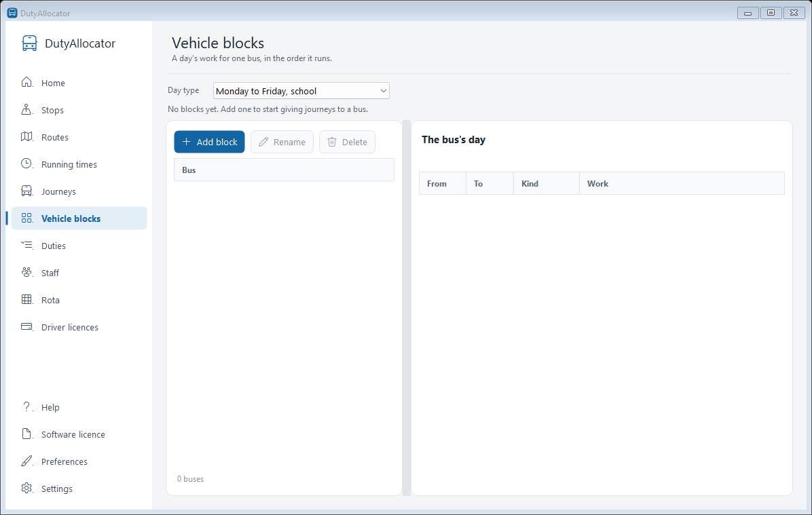Screen dimensions: 812x515
Task: Click the '0 buses' count text
Action: pyautogui.click(x=190, y=479)
